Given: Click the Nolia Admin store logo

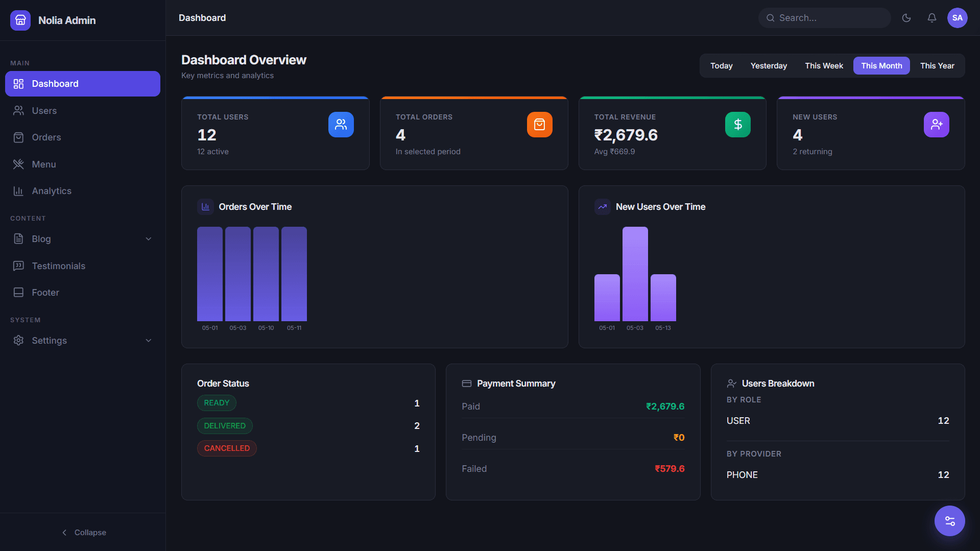Looking at the screenshot, I should pos(20,20).
